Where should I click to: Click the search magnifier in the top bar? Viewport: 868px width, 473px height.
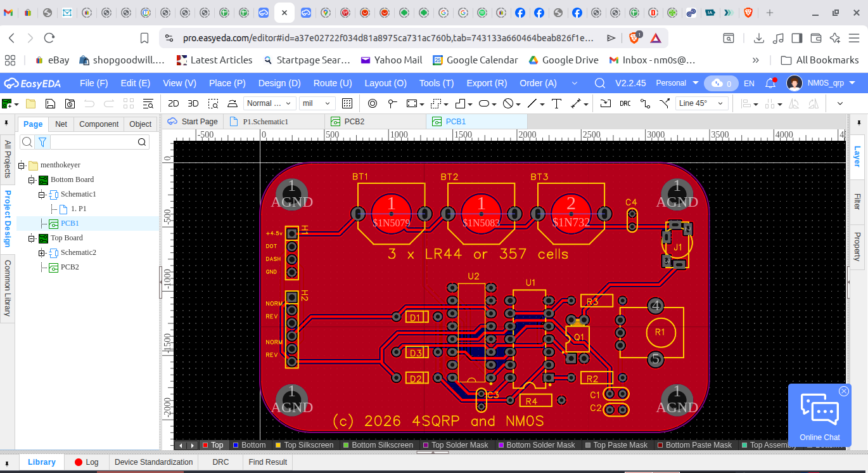point(599,83)
